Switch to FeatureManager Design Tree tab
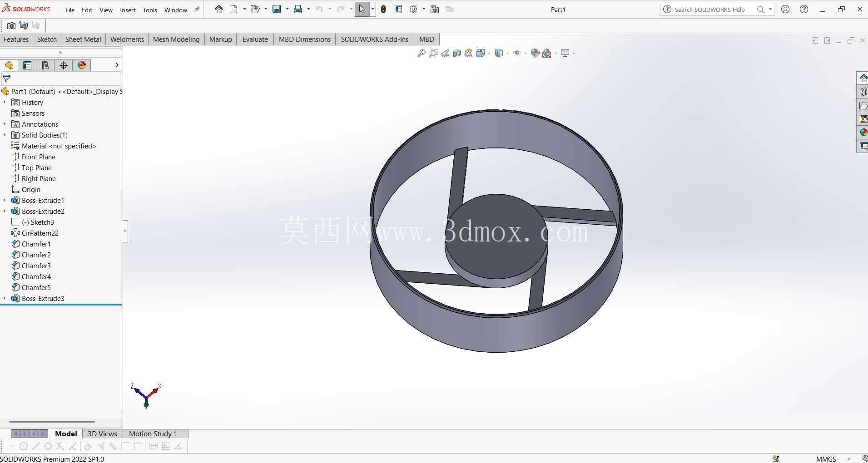Screen dimensions: 868x463 (x=9, y=65)
